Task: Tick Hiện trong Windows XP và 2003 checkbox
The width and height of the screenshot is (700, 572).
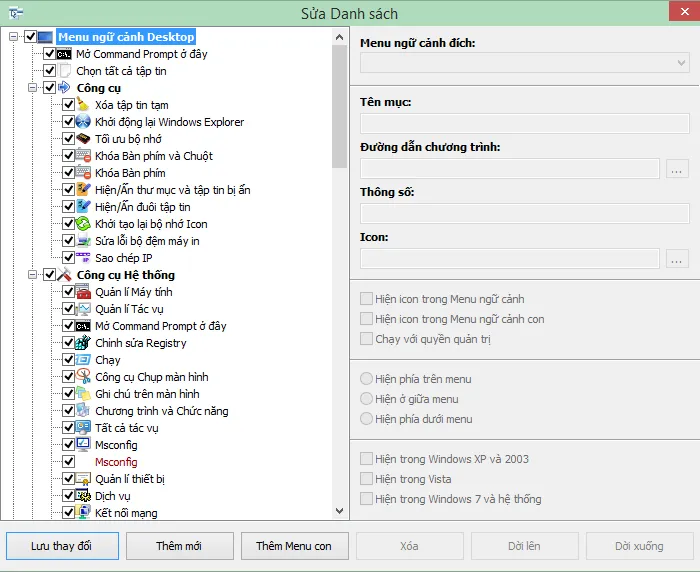Action: coord(367,459)
